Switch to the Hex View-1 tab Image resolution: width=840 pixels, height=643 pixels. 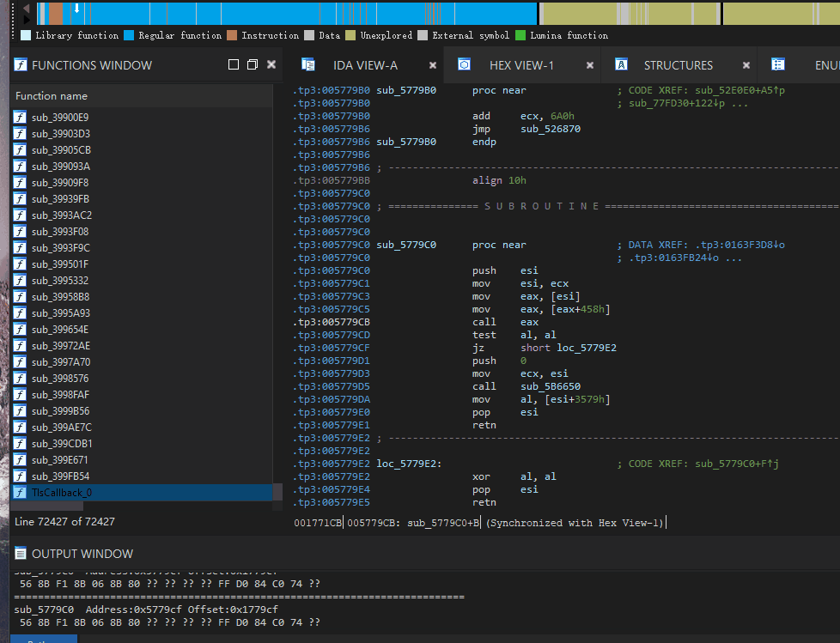point(521,65)
